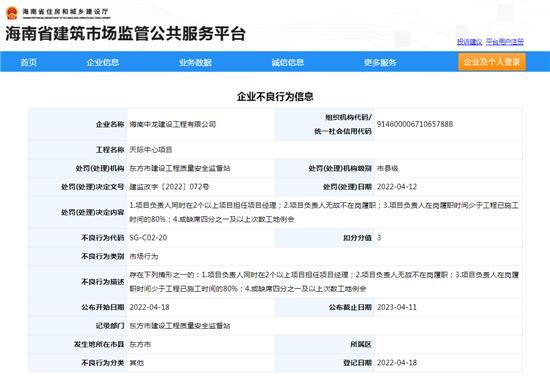Click the 所属区 field label
Viewport: 550px width, 381px height.
click(361, 345)
